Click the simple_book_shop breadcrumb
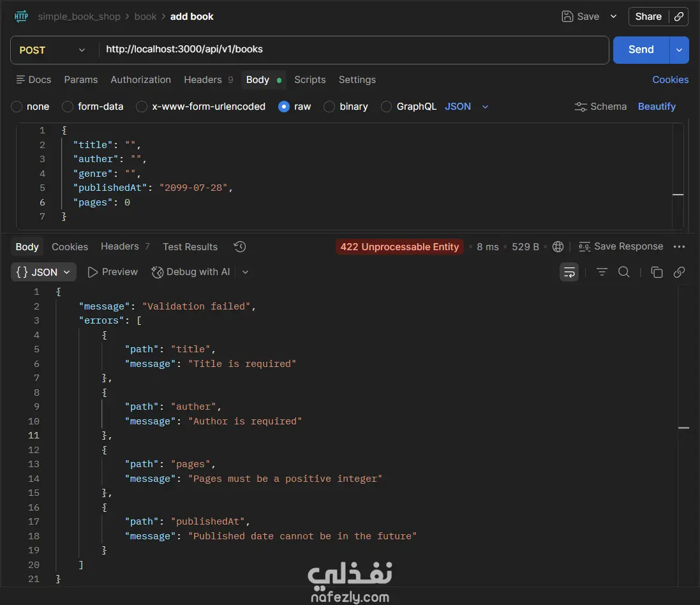700x605 pixels. [79, 17]
